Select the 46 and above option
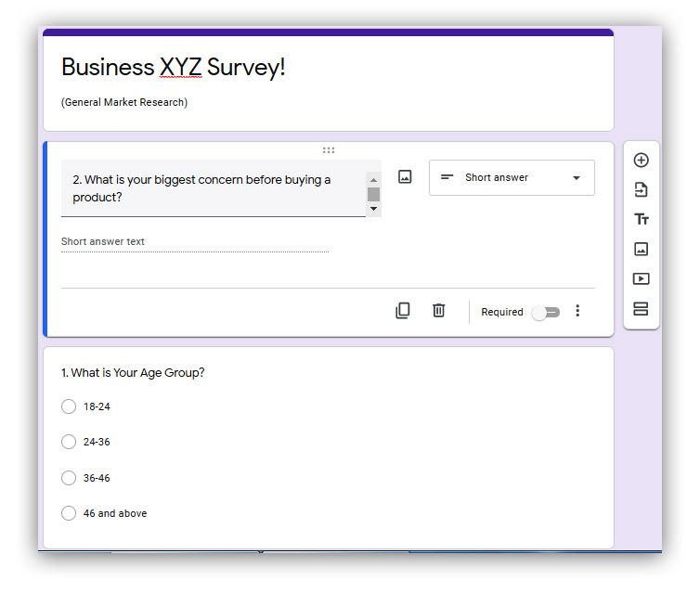 tap(69, 513)
